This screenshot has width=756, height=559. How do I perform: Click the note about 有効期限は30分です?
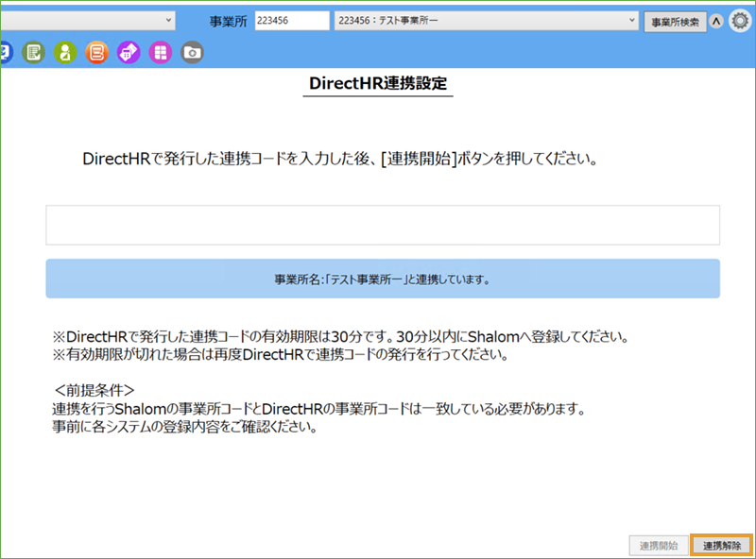(341, 336)
